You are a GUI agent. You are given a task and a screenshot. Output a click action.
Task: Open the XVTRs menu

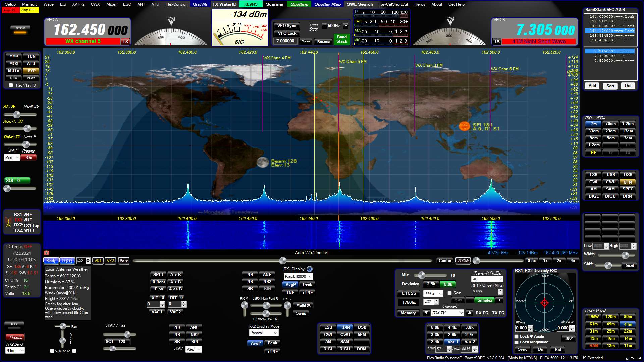tap(78, 4)
